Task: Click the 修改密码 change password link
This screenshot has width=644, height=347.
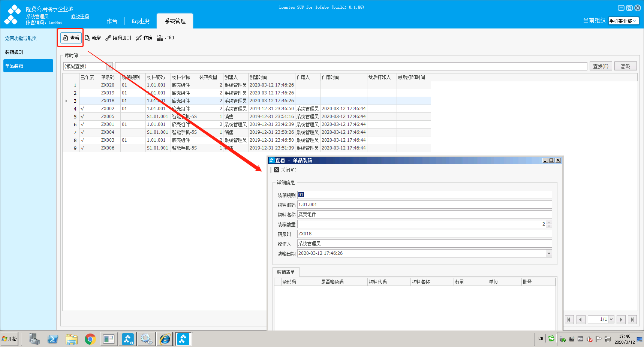Action: point(80,16)
